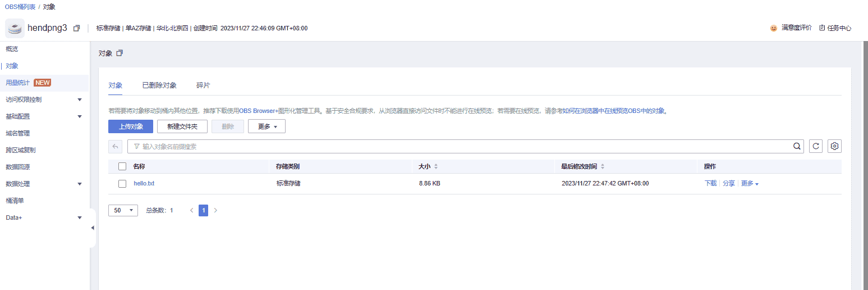Open 桶清单 in sidebar
This screenshot has height=290, width=868.
[15, 201]
